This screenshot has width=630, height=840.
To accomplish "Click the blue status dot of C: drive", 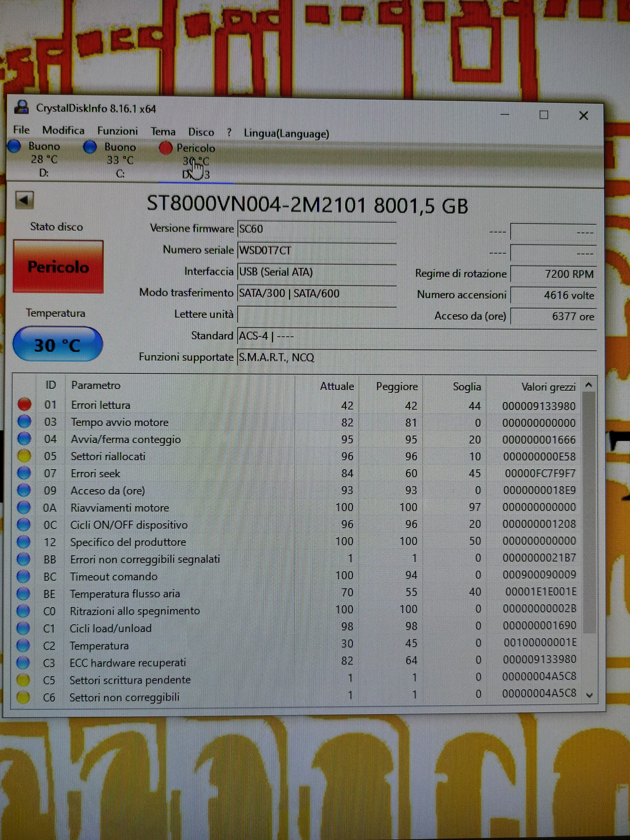I will point(90,147).
